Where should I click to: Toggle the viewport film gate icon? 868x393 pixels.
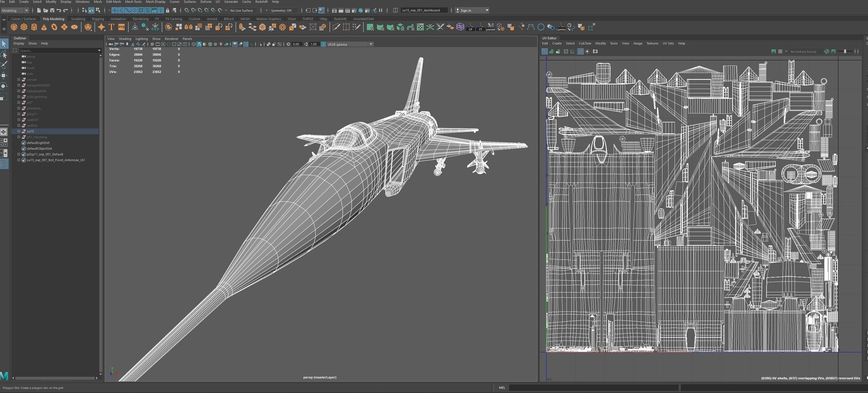tap(158, 44)
